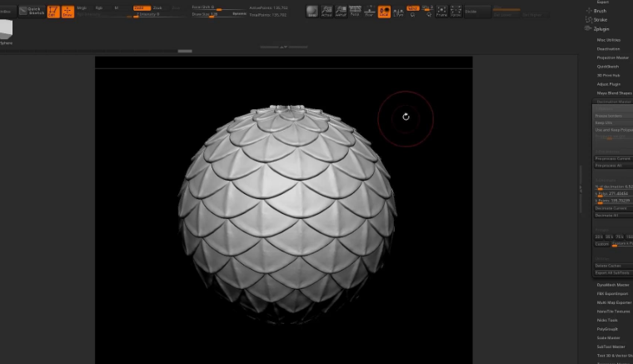Toggle the Keep UVs option
Screen dimensions: 633x364
[x=613, y=122]
